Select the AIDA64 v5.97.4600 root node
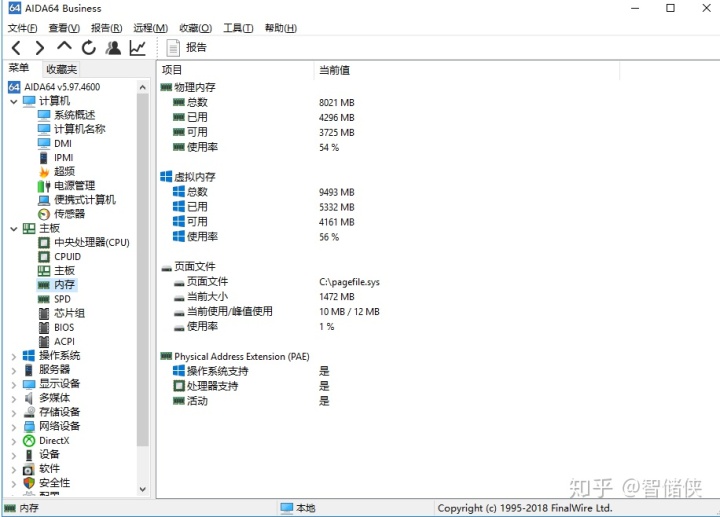The image size is (720, 517). [x=62, y=87]
